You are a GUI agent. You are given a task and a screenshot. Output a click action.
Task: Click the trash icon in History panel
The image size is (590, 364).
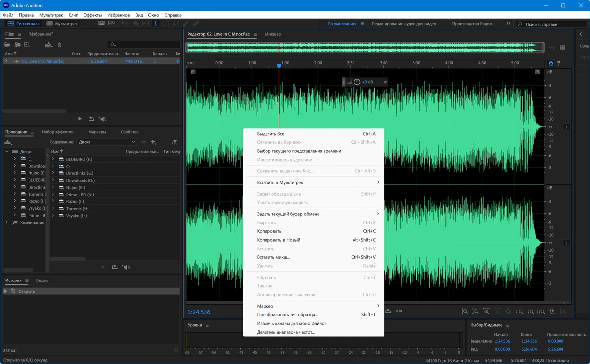[x=176, y=350]
